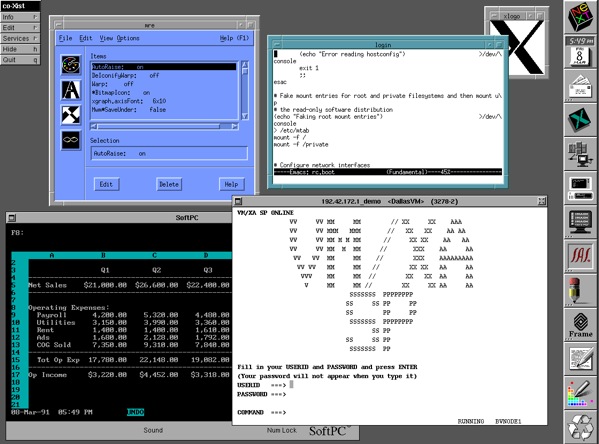Click the Q1 Net Sales cell $21,000.00
The image size is (599, 444).
click(105, 285)
